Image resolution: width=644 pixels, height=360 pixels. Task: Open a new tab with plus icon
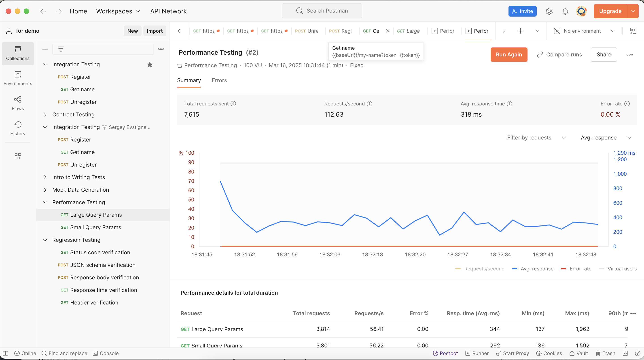(521, 31)
